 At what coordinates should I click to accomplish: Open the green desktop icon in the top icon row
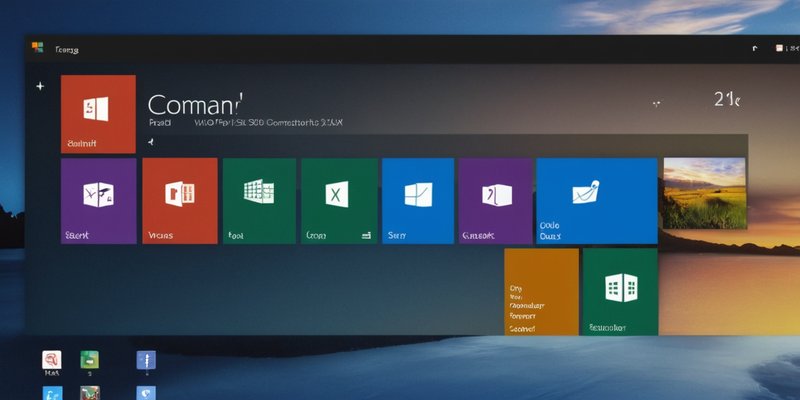pyautogui.click(x=89, y=360)
